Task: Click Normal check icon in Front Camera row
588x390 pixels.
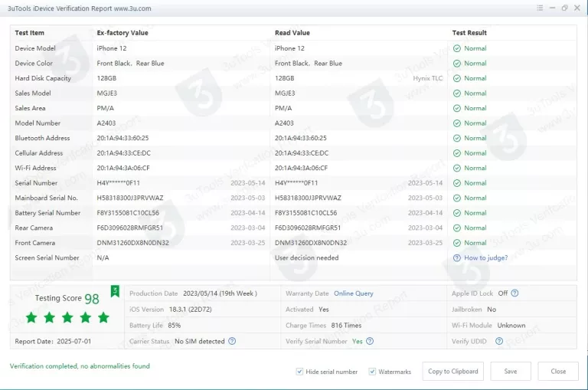Action: point(457,243)
